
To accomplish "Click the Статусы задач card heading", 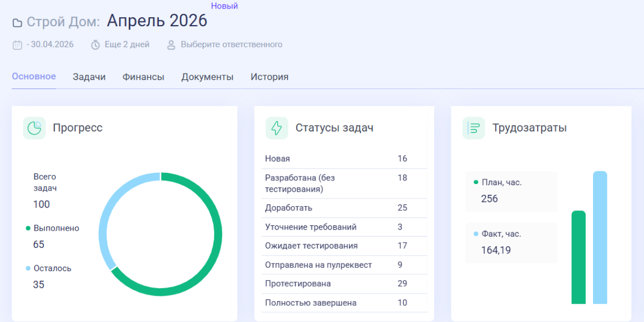I will 334,128.
